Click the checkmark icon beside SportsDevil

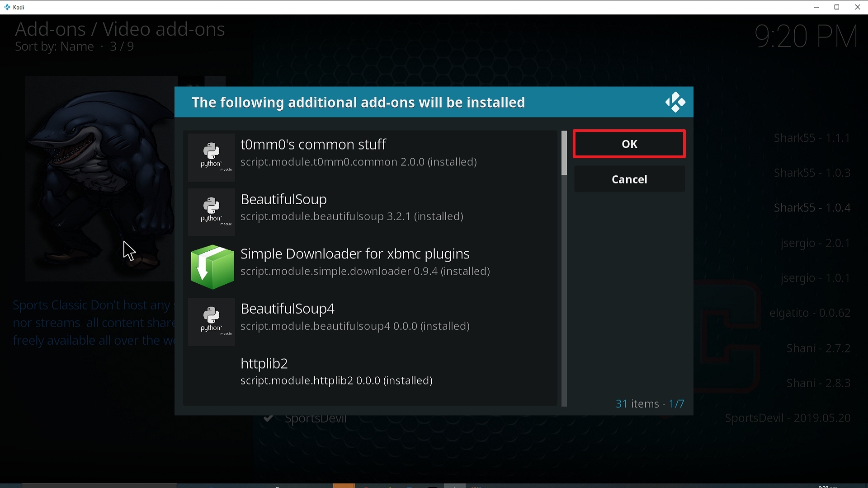pyautogui.click(x=268, y=418)
